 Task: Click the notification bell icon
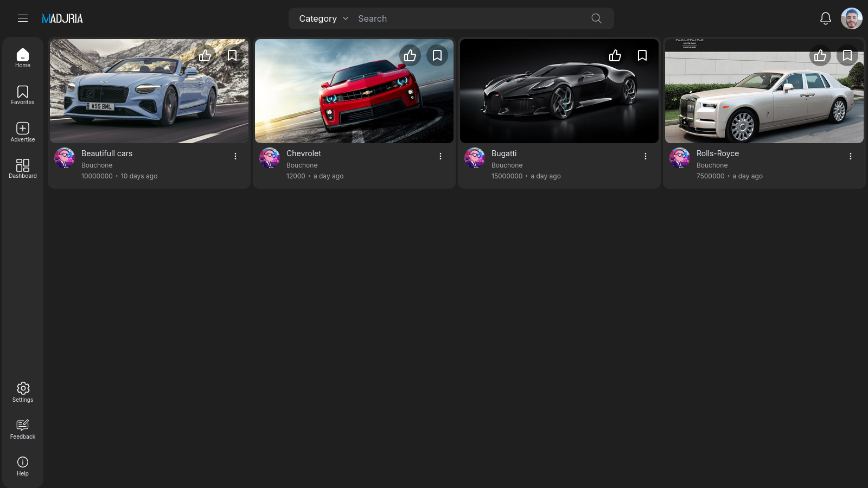point(825,18)
